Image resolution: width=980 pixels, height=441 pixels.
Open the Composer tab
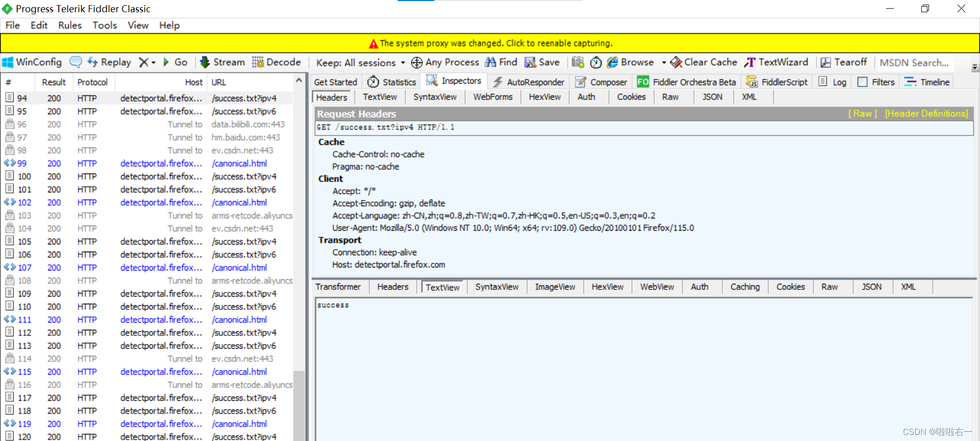tap(601, 82)
